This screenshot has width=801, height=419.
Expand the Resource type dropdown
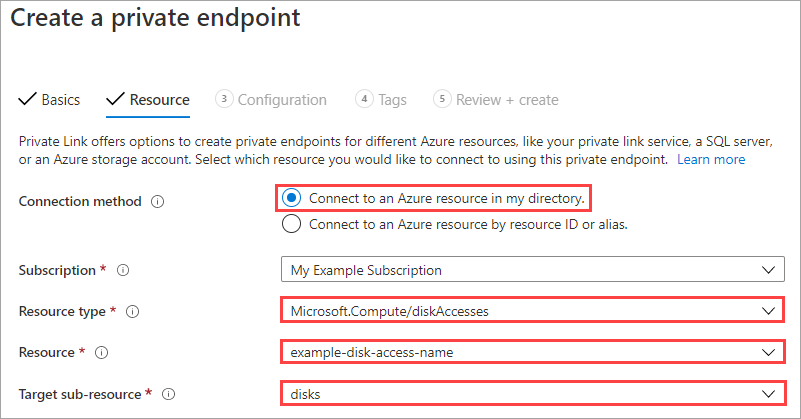pyautogui.click(x=531, y=311)
